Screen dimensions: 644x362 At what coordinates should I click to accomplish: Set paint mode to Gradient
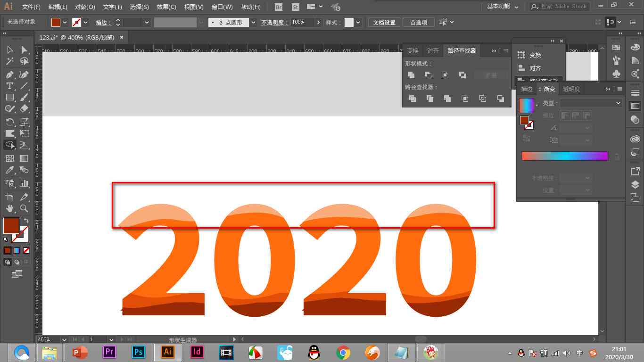click(17, 251)
